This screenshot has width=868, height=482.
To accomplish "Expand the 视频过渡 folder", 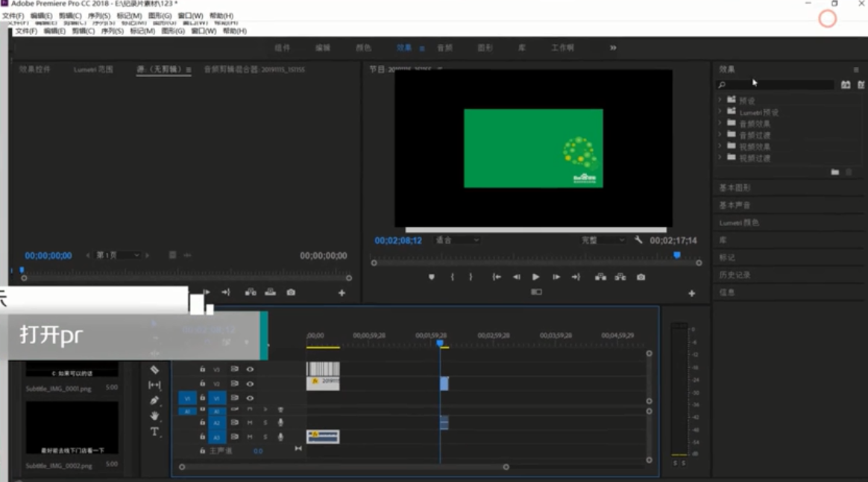I will tap(720, 158).
